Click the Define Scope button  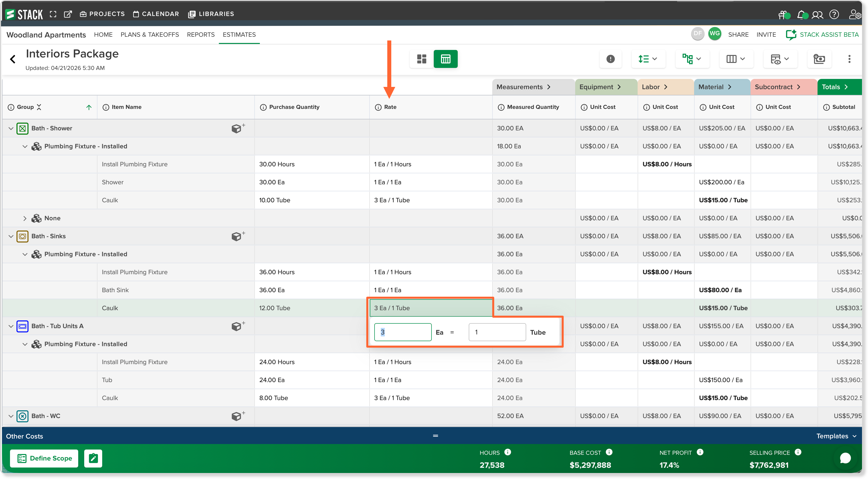[44, 458]
